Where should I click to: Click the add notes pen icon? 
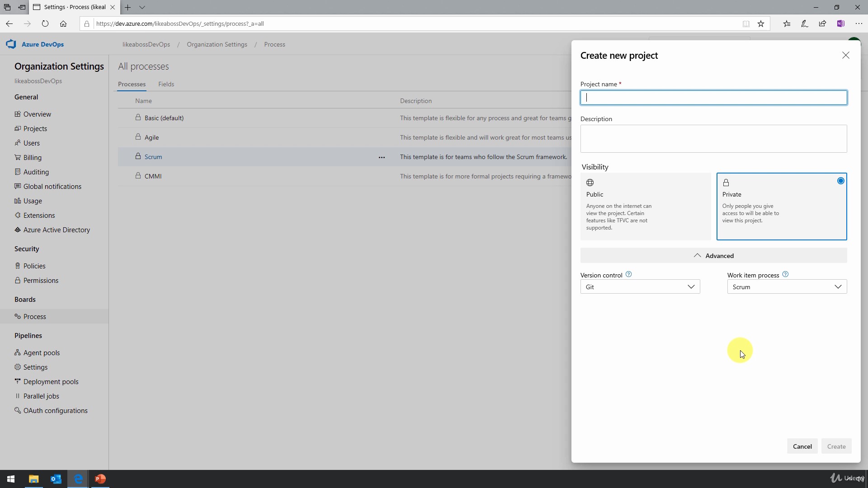805,23
